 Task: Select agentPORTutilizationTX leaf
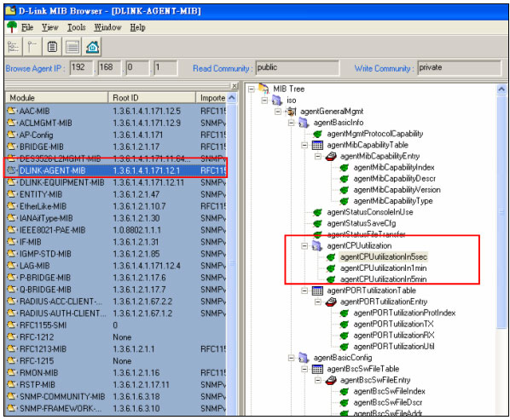pyautogui.click(x=393, y=325)
